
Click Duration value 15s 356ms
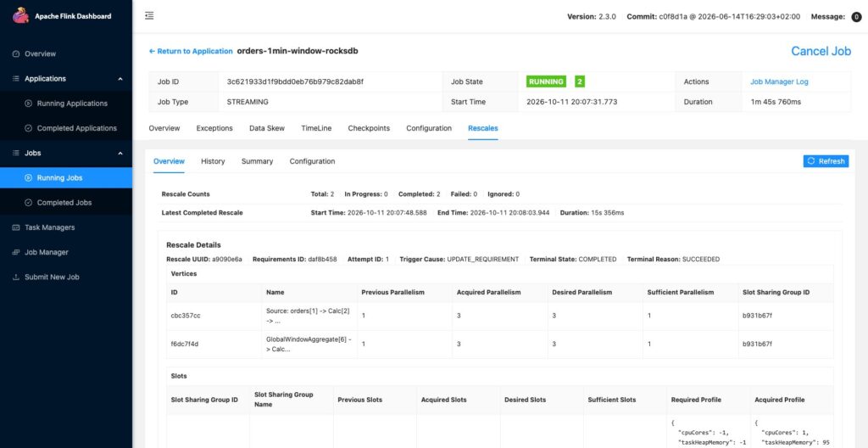coord(607,213)
